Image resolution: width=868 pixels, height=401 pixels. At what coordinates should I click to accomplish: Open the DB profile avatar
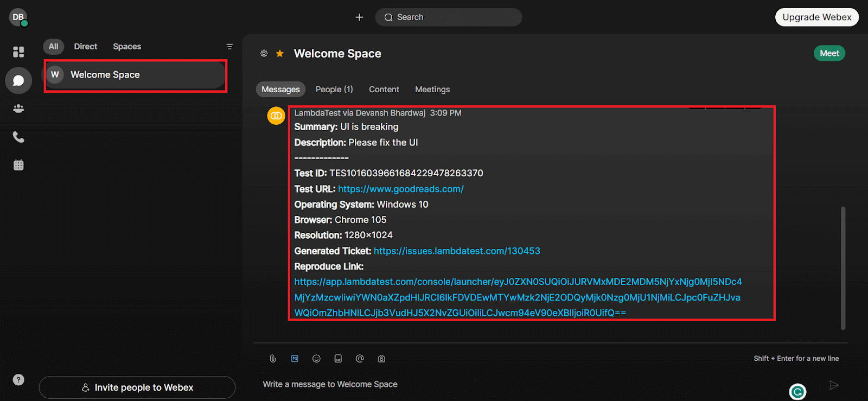(18, 17)
